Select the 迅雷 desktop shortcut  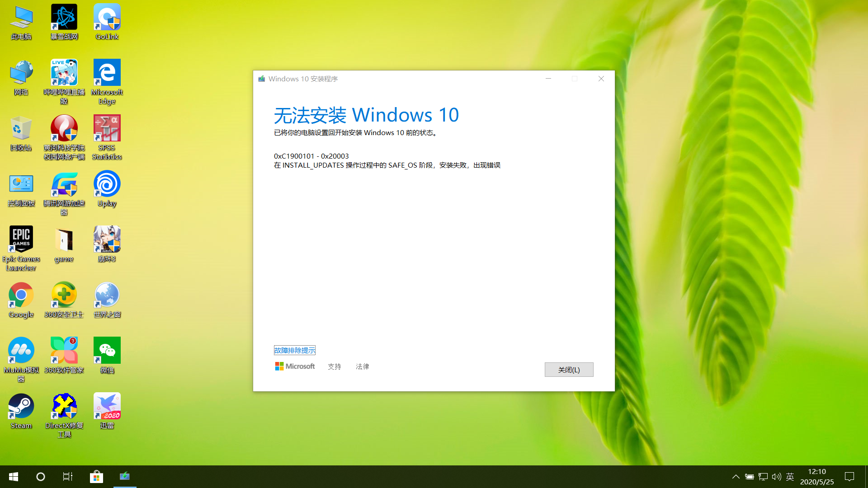click(x=107, y=411)
